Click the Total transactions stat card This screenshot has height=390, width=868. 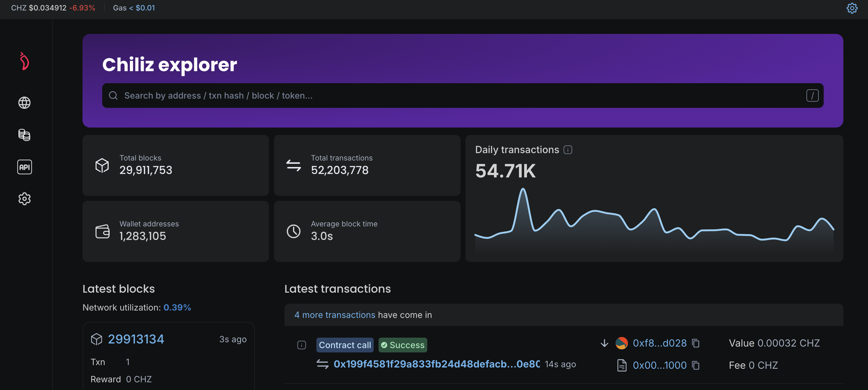367,165
